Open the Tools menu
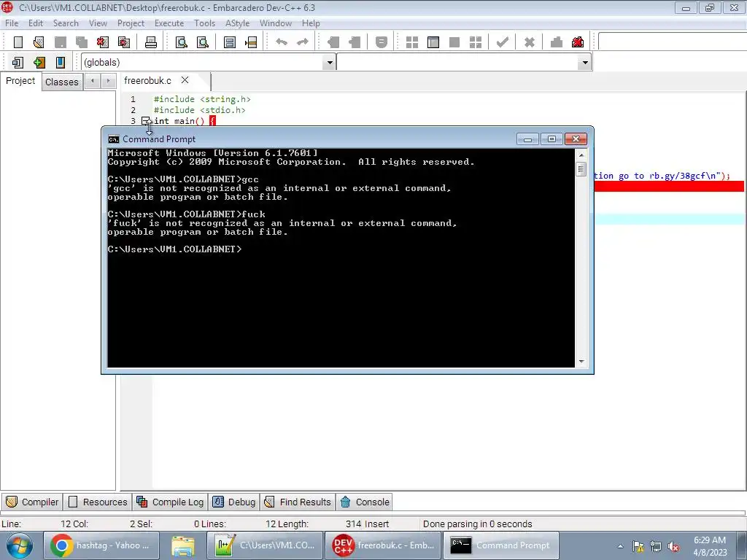The width and height of the screenshot is (747, 560). [x=204, y=23]
